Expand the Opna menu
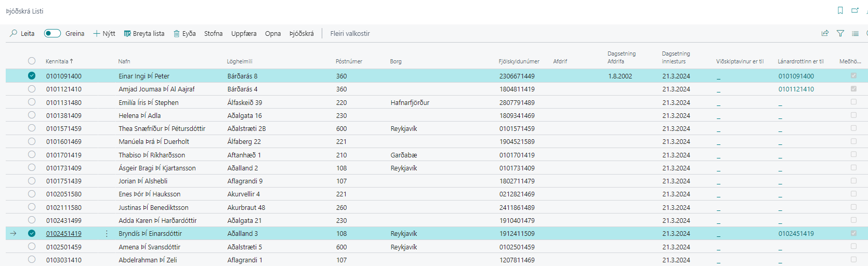The height and width of the screenshot is (266, 868). (x=273, y=33)
